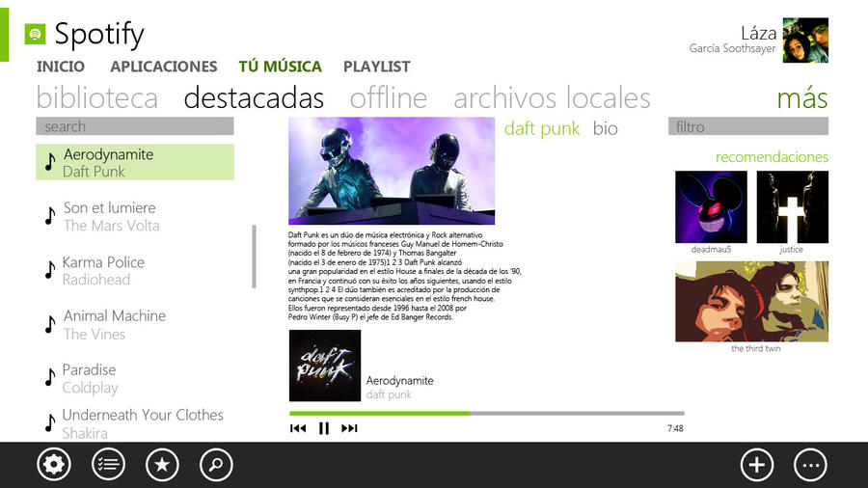Pause the current song
The width and height of the screenshot is (868, 488).
click(x=324, y=428)
